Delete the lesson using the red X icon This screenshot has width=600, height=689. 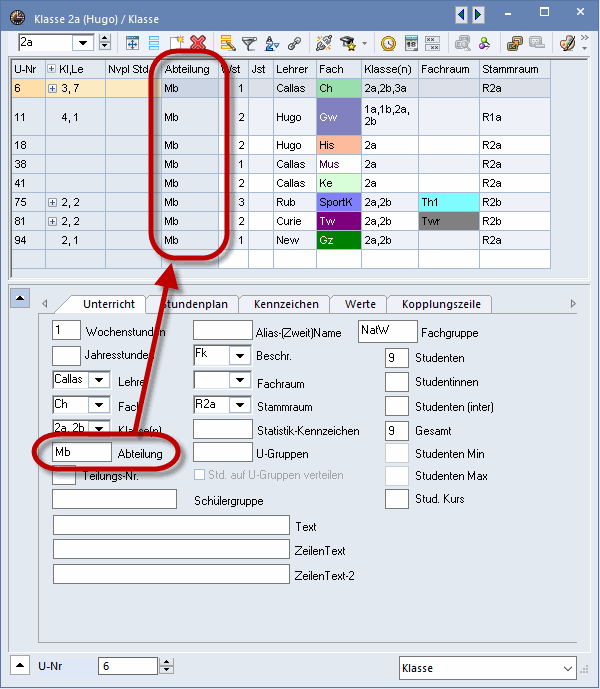[198, 43]
